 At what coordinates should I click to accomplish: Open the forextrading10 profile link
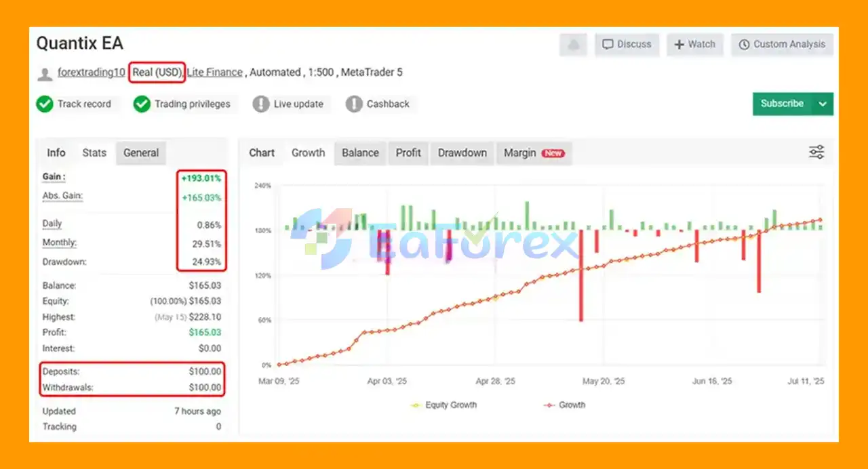pyautogui.click(x=91, y=72)
